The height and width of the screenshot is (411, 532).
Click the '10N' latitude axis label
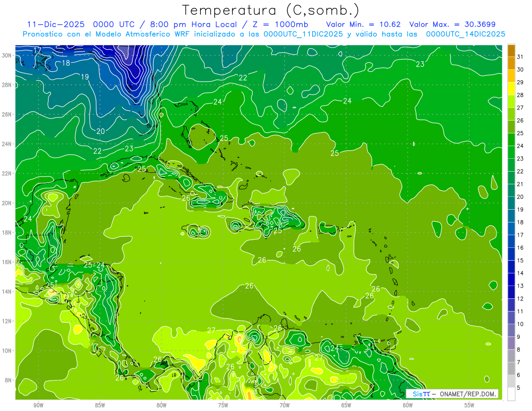[6, 351]
